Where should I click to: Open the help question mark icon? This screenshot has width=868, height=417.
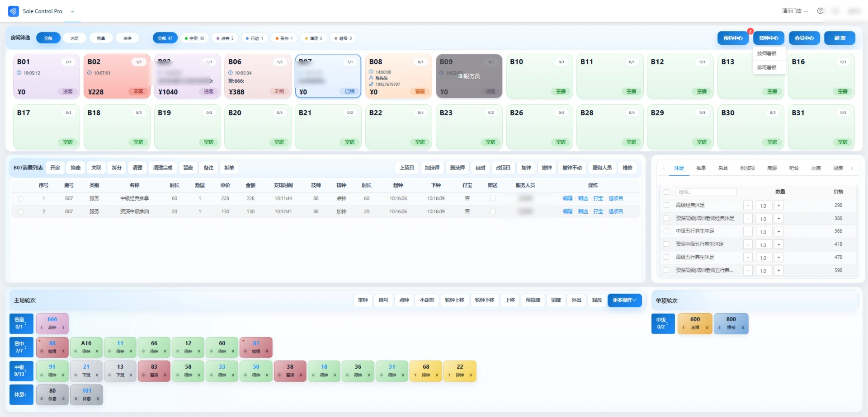tap(820, 11)
